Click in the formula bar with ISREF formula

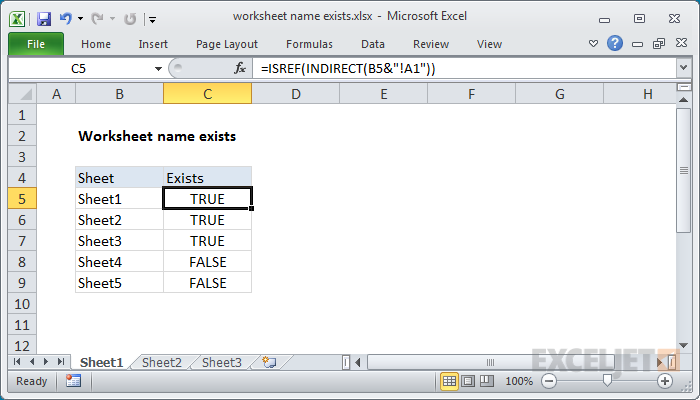pyautogui.click(x=464, y=68)
